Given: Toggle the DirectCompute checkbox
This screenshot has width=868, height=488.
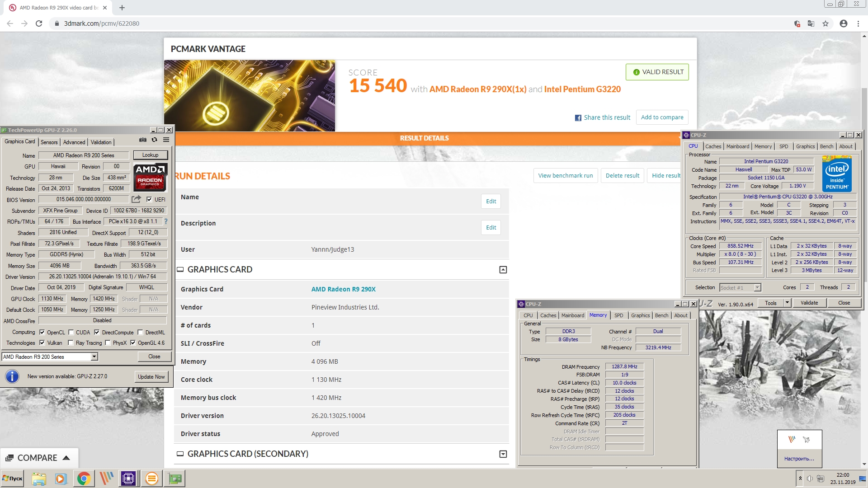Looking at the screenshot, I should click(x=96, y=332).
